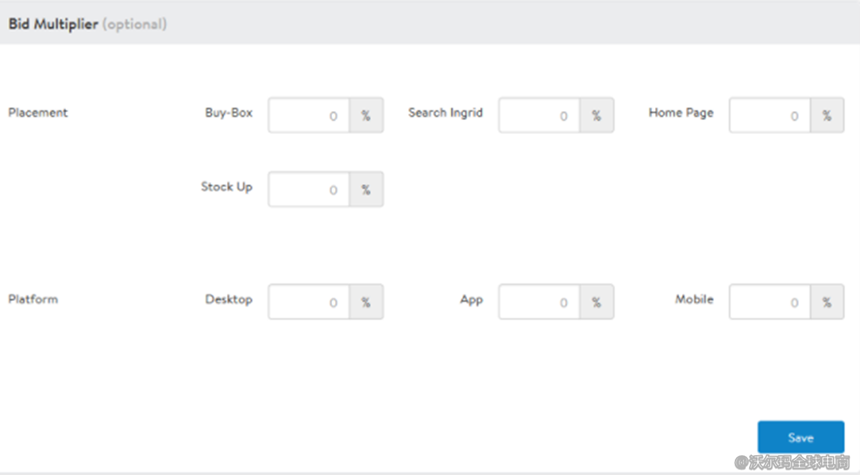
Task: Select the Home Page multiplier field
Action: (x=769, y=115)
